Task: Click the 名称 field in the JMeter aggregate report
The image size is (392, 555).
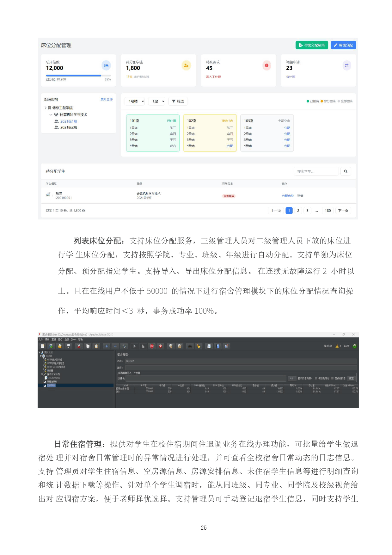Action: click(241, 361)
